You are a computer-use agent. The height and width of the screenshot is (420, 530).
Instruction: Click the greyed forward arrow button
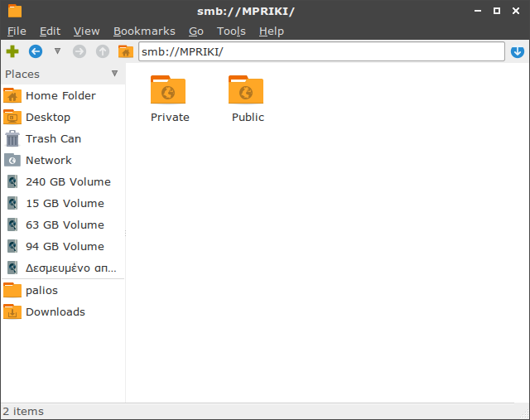click(79, 51)
